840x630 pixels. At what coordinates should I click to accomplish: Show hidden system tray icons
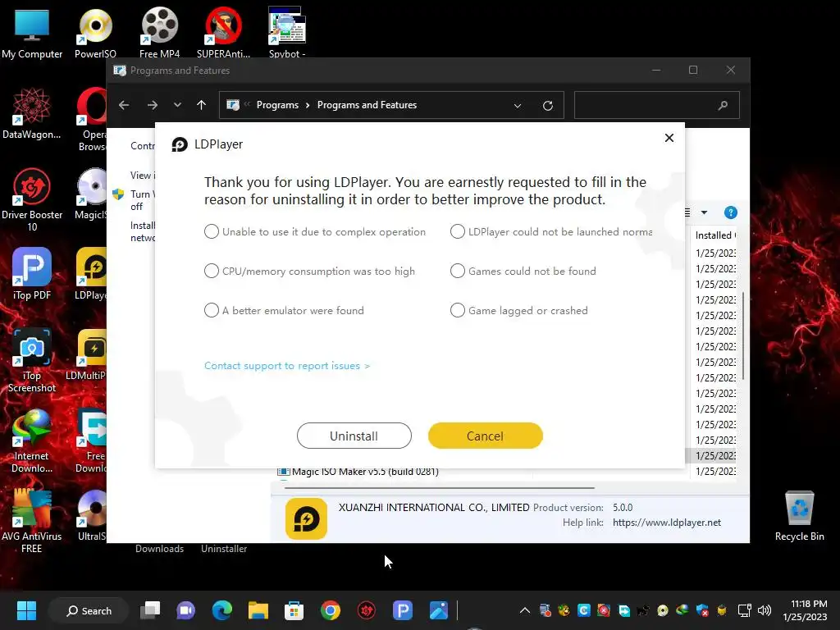pos(525,610)
